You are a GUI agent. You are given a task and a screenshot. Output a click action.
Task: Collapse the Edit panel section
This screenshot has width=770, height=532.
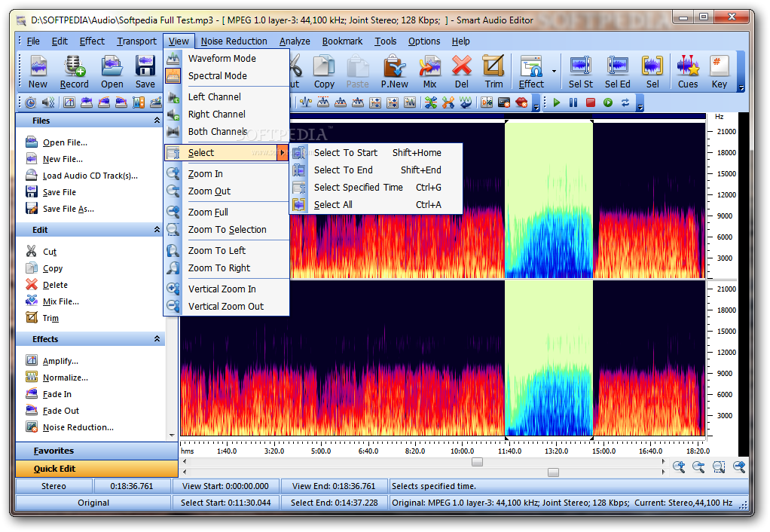[157, 229]
